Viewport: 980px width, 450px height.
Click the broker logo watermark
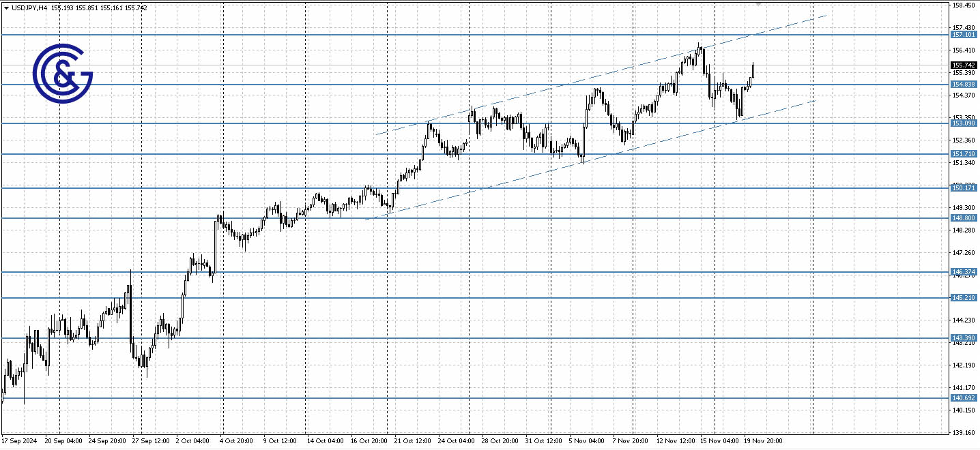pyautogui.click(x=61, y=72)
